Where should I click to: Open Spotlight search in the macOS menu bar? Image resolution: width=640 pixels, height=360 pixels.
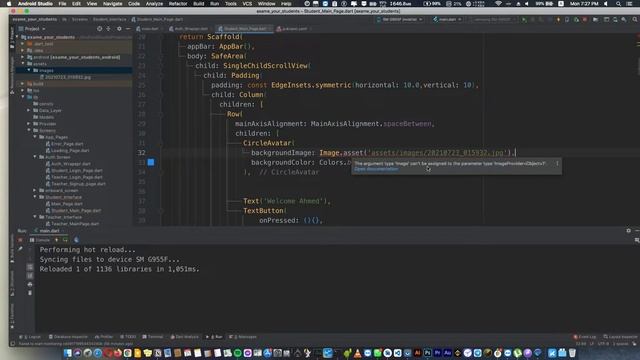pyautogui.click(x=618, y=4)
